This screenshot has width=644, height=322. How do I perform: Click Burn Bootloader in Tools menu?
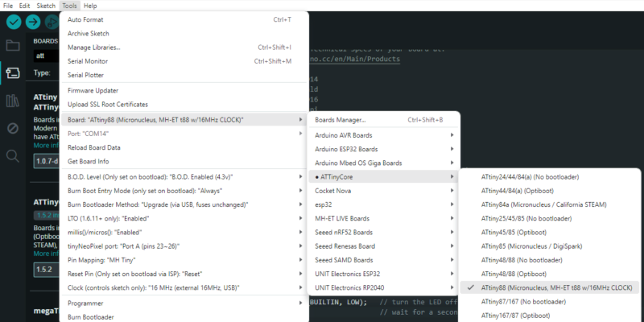[91, 317]
